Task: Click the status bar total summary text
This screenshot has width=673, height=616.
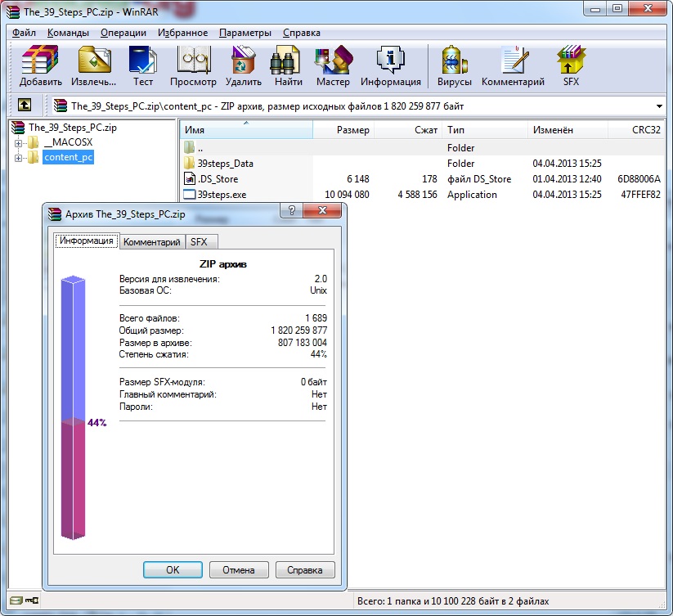Action: click(453, 601)
